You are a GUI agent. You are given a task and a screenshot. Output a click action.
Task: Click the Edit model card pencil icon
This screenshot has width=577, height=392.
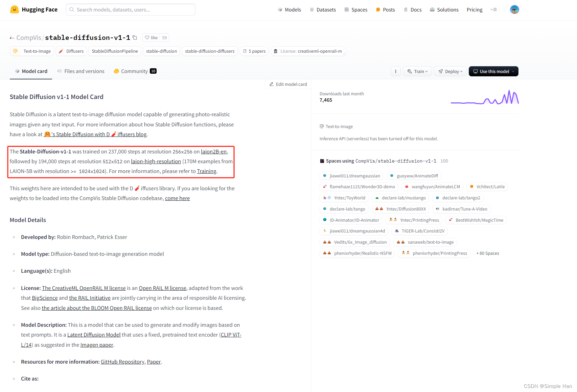tap(271, 84)
